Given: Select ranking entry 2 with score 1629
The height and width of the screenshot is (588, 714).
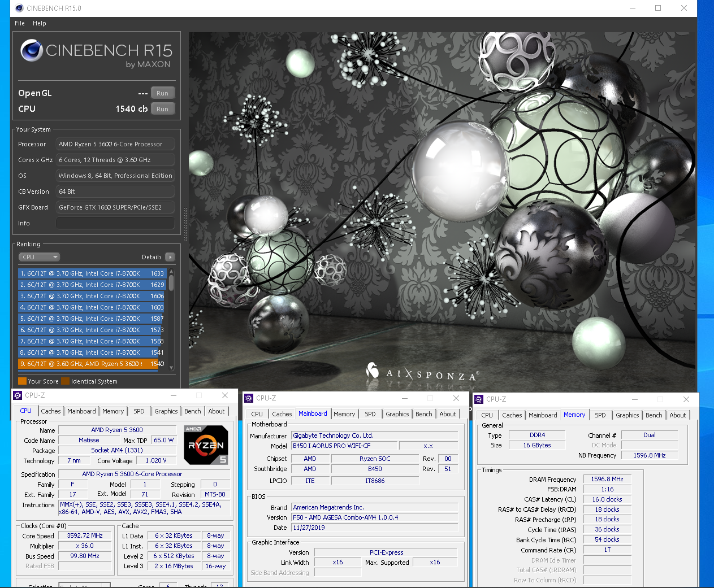Looking at the screenshot, I should pos(92,285).
